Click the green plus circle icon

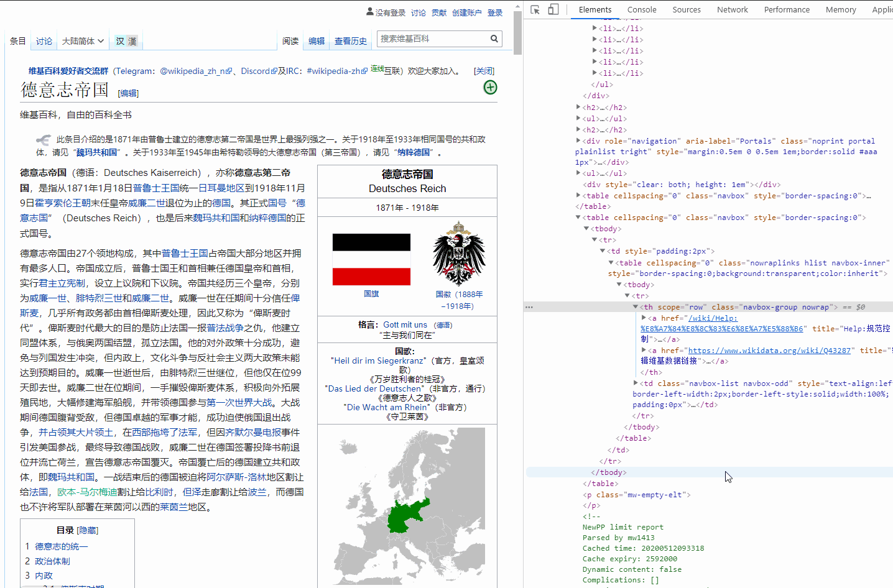490,88
